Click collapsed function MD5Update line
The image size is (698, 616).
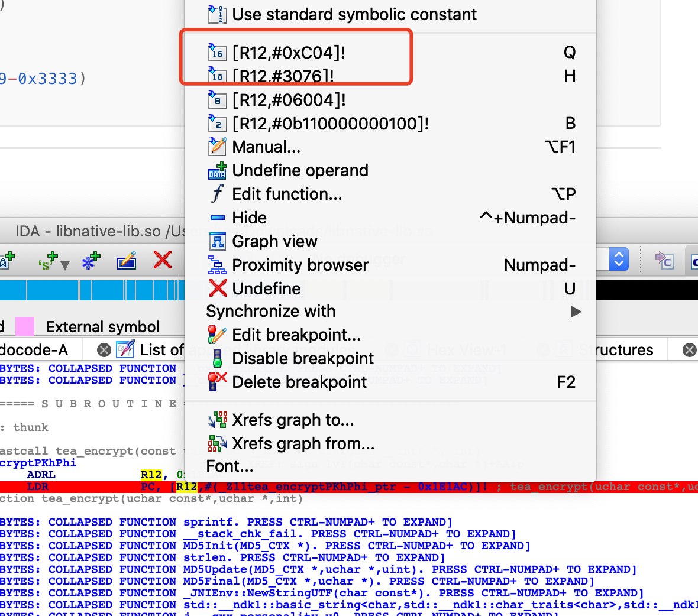pyautogui.click(x=319, y=570)
